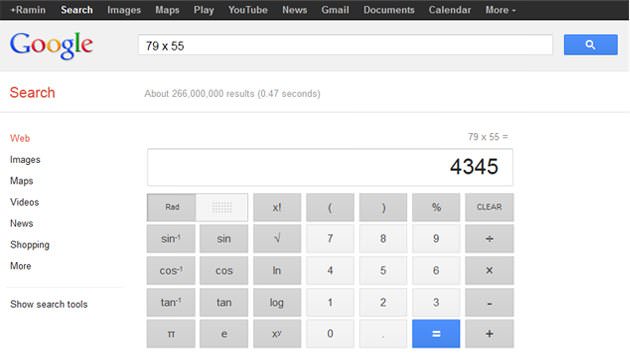This screenshot has width=630, height=360.
Task: Open +Ramin profile link
Action: (28, 10)
